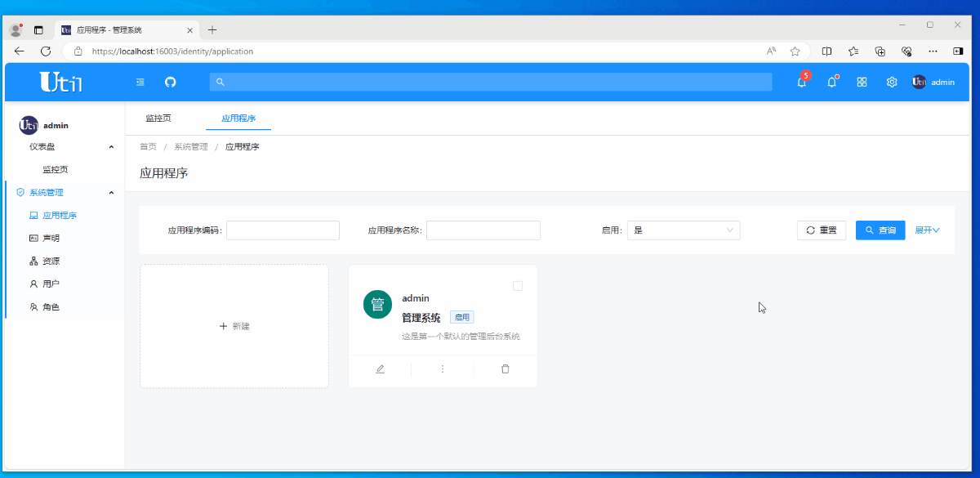980x478 pixels.
Task: Open the settings gear in header
Action: pos(892,82)
